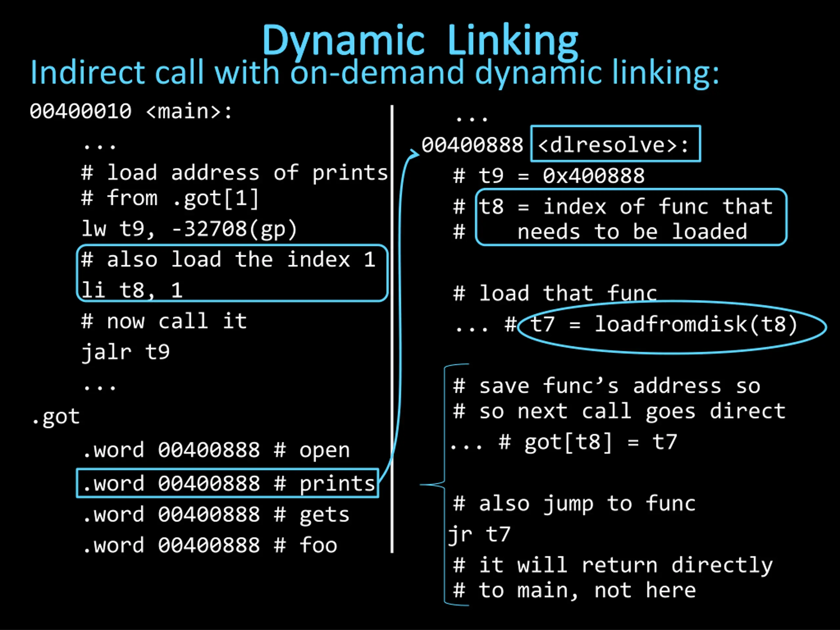Select the '.word 00400888 # prints' entry

[x=228, y=483]
